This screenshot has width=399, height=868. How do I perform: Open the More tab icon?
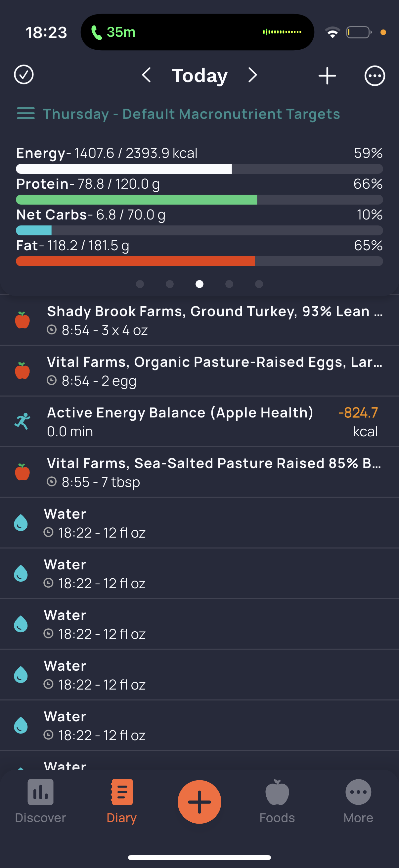pyautogui.click(x=358, y=792)
